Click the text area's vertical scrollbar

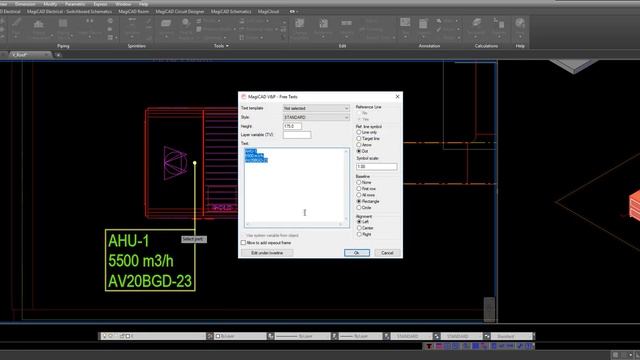point(347,184)
